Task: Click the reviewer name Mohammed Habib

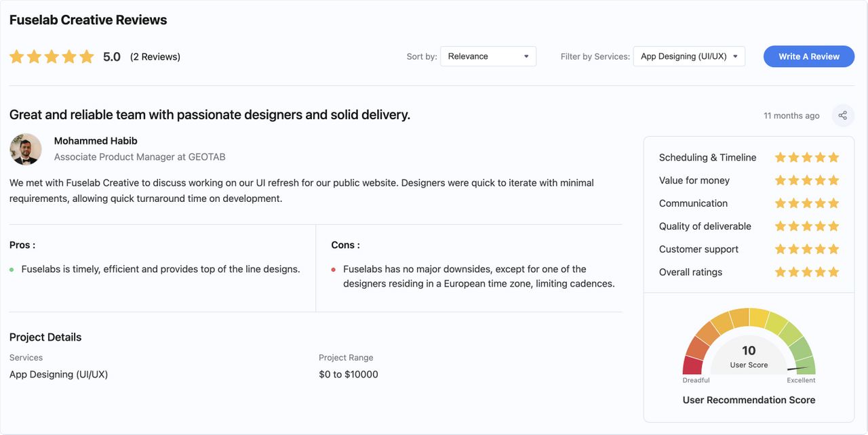Action: [x=96, y=140]
